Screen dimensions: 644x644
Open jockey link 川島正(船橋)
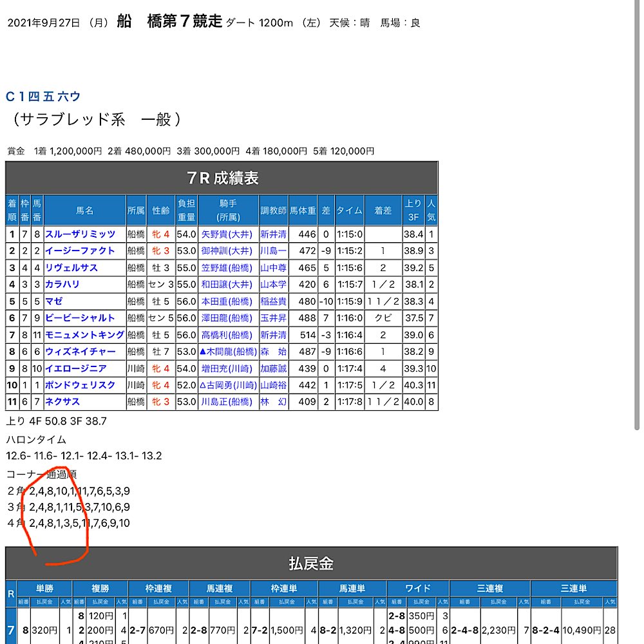227,401
